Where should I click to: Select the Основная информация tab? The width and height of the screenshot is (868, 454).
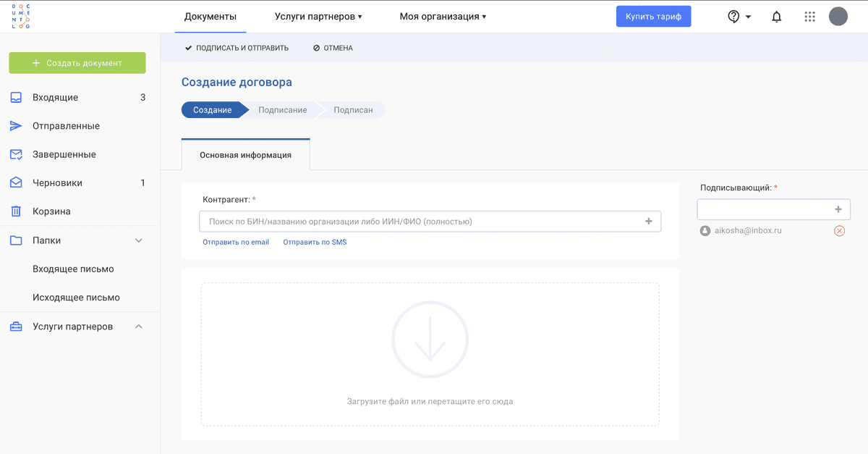245,155
